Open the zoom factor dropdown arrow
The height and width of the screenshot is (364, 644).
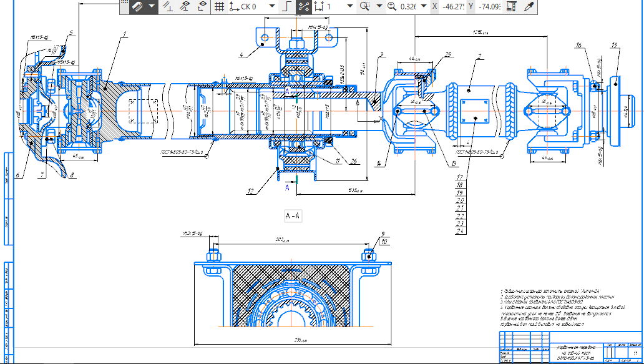[424, 7]
